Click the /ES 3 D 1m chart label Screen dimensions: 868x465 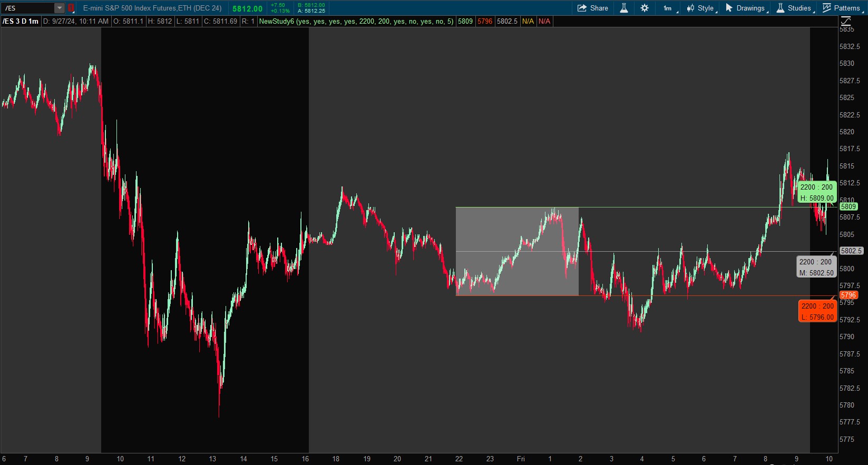(21, 21)
